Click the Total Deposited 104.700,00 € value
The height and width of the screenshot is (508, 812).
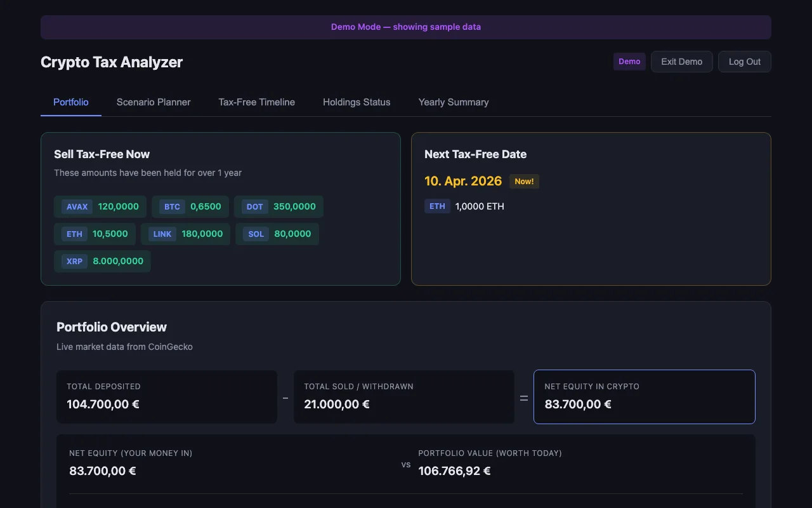pos(103,404)
